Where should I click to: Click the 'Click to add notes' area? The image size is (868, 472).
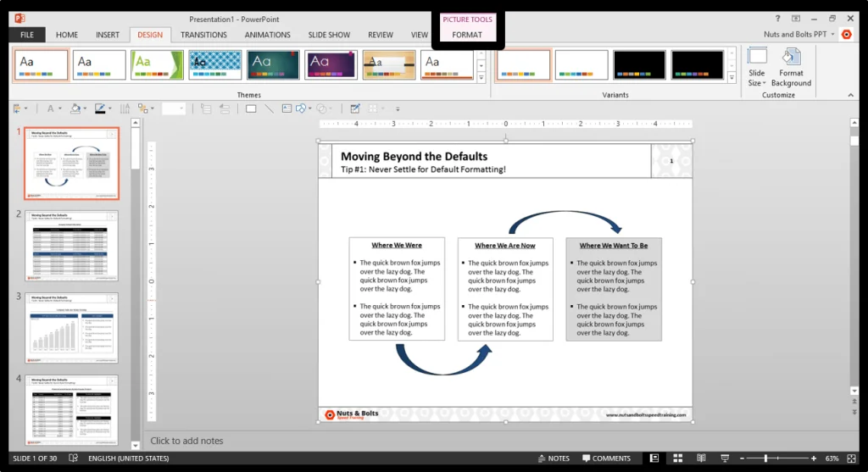(x=186, y=441)
